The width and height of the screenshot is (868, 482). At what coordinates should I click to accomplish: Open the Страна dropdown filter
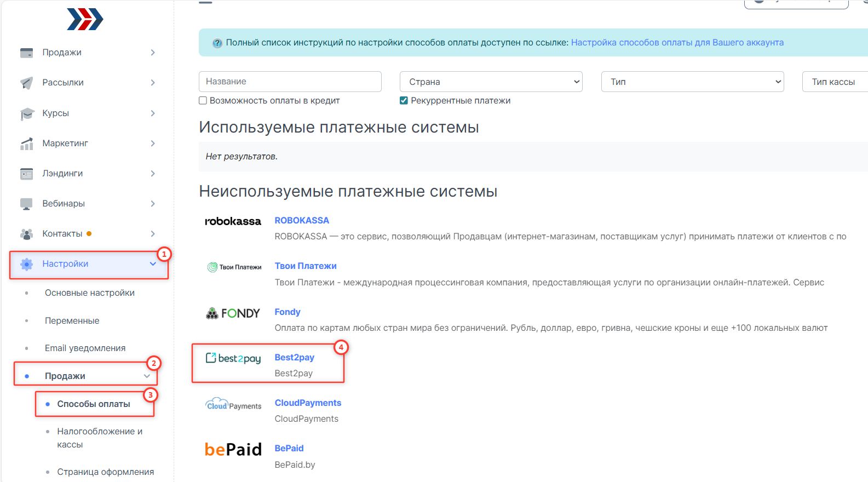pyautogui.click(x=491, y=82)
